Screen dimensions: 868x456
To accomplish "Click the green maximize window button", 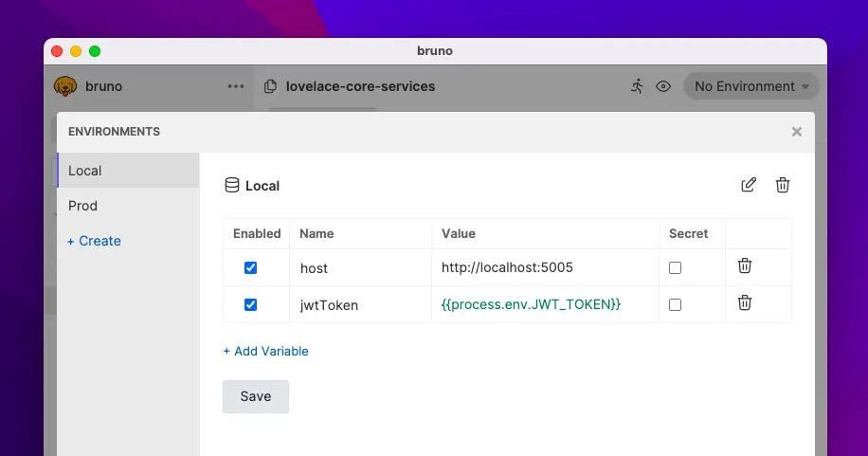I will click(x=95, y=51).
